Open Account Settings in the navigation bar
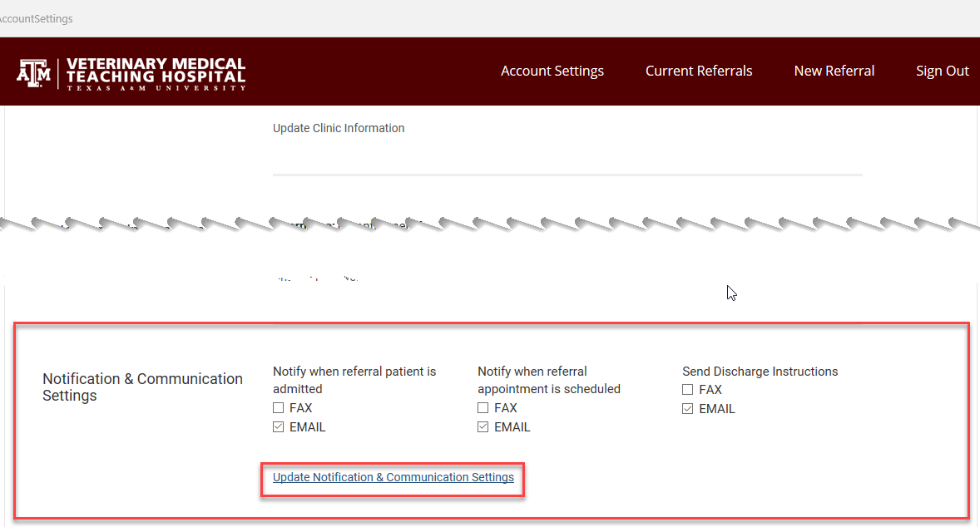This screenshot has width=980, height=527. point(552,71)
